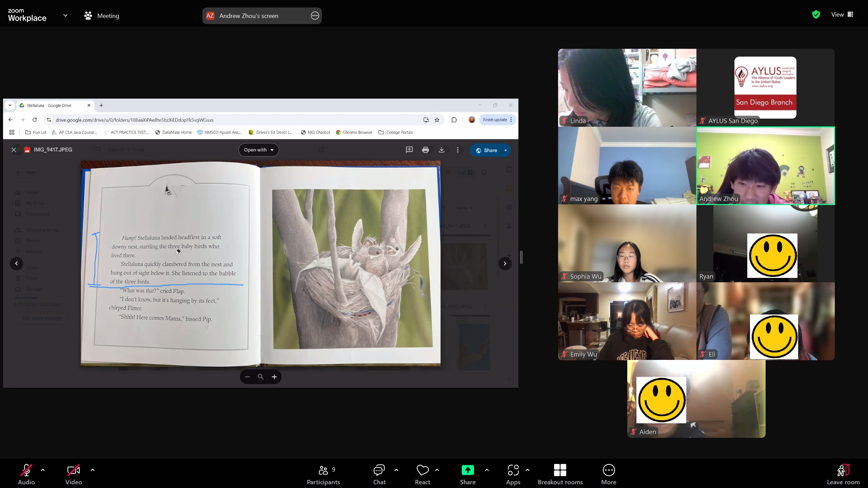Open the Apps menu
Viewport: 868px width, 488px height.
(513, 474)
